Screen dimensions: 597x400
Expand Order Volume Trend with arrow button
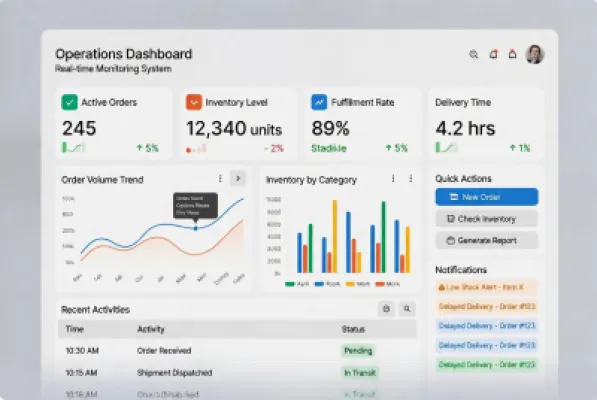[x=238, y=178]
